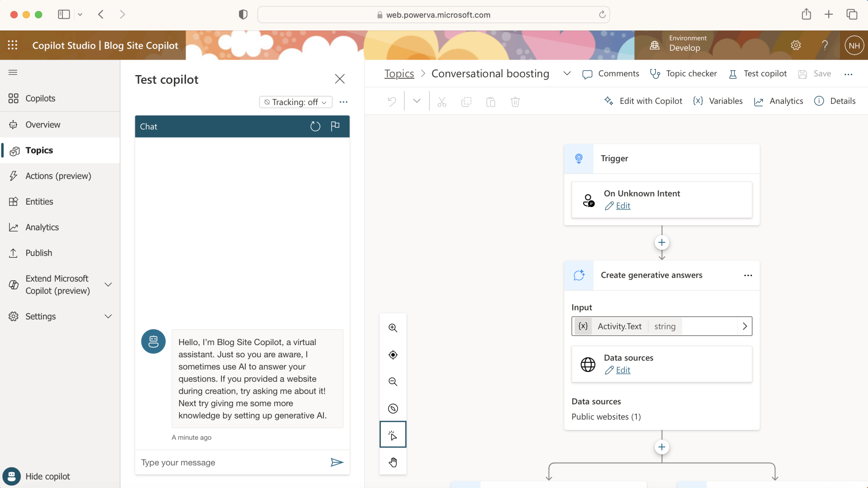Screen dimensions: 868x488
Task: Send the message with arrow icon
Action: 336,462
